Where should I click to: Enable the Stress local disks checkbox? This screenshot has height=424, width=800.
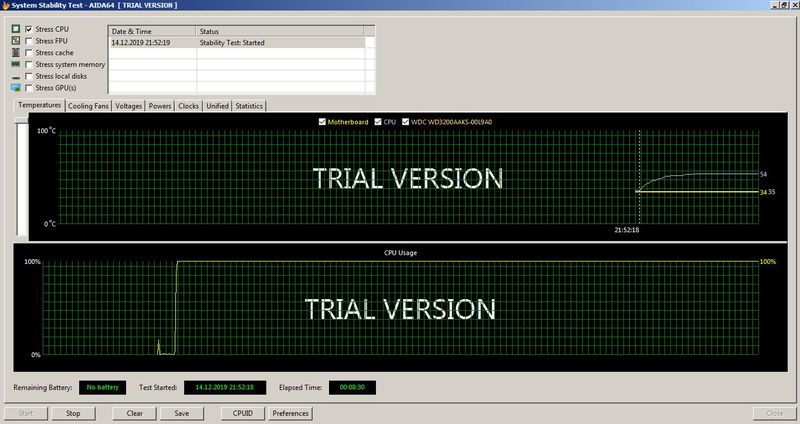pos(29,76)
